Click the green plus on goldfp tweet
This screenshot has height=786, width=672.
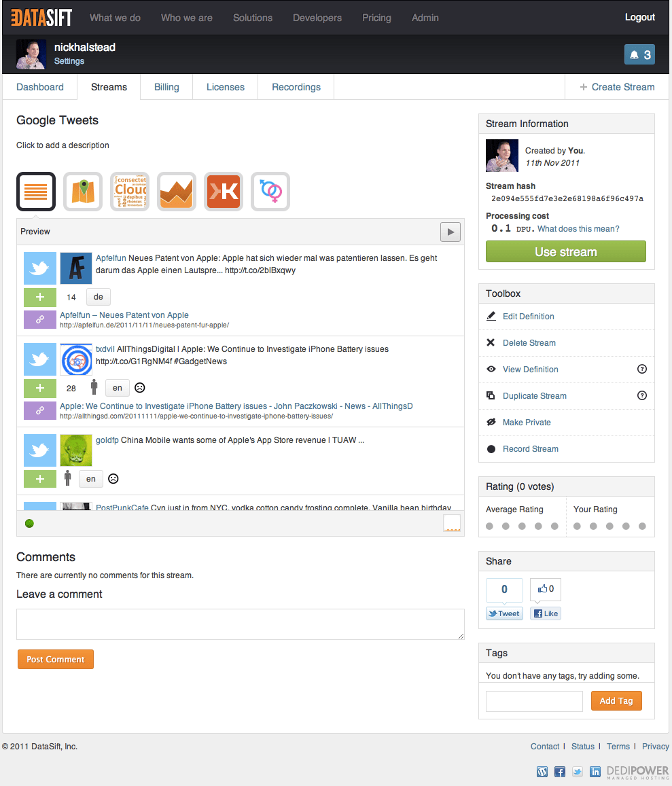click(40, 479)
